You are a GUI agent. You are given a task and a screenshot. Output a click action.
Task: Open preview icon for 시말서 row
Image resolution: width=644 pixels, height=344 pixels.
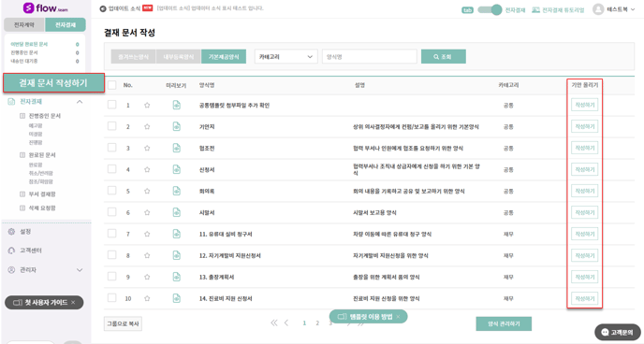[177, 212]
